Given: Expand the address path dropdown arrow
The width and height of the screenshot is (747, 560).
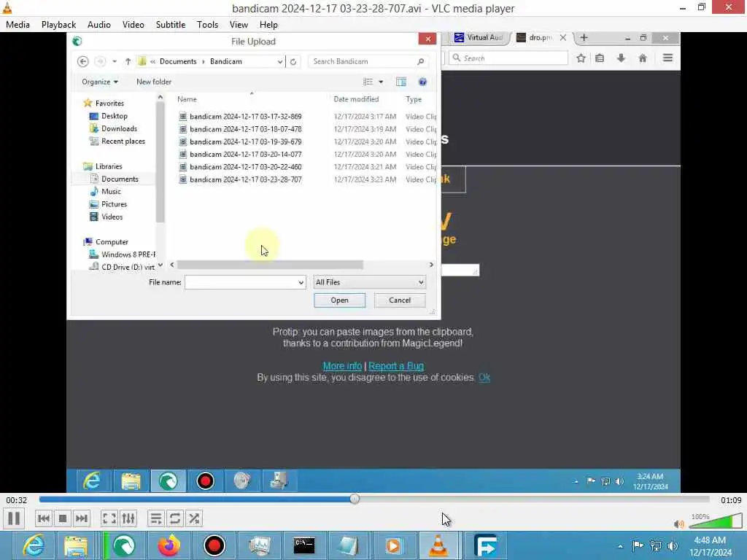Looking at the screenshot, I should (x=279, y=61).
